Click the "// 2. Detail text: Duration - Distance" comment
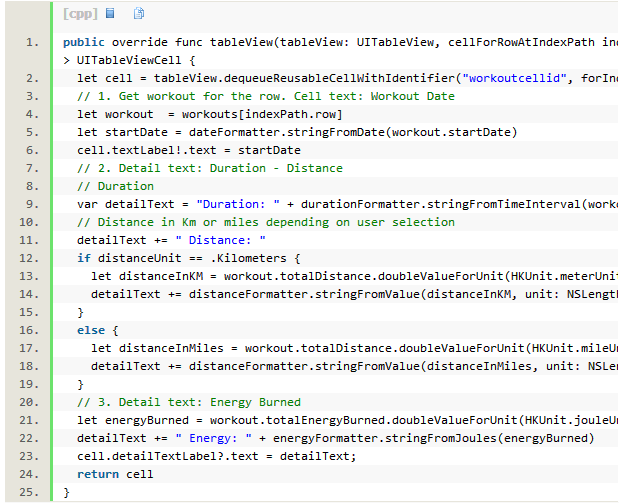Viewport: 628px width, 503px height. coord(209,168)
